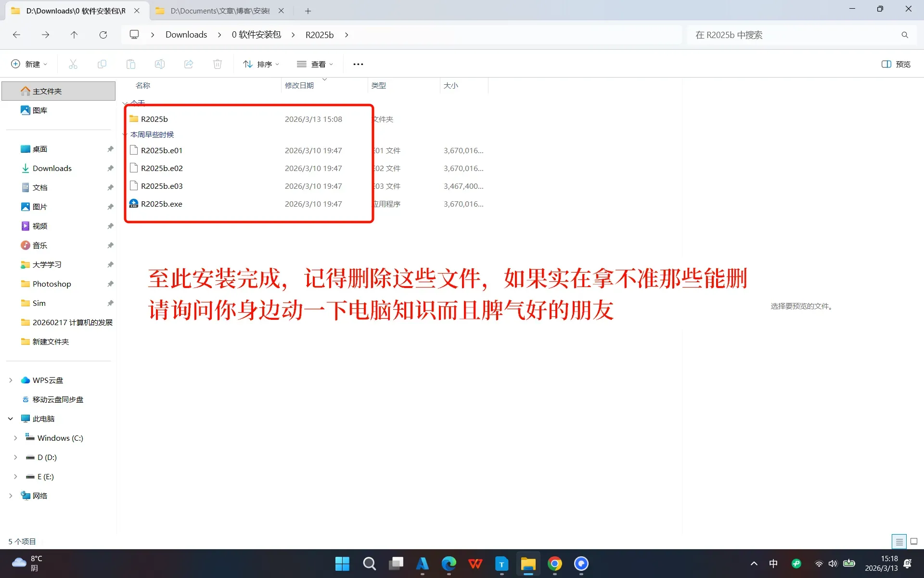The height and width of the screenshot is (578, 924).
Task: Navigate to Downloads via breadcrumb
Action: click(186, 34)
